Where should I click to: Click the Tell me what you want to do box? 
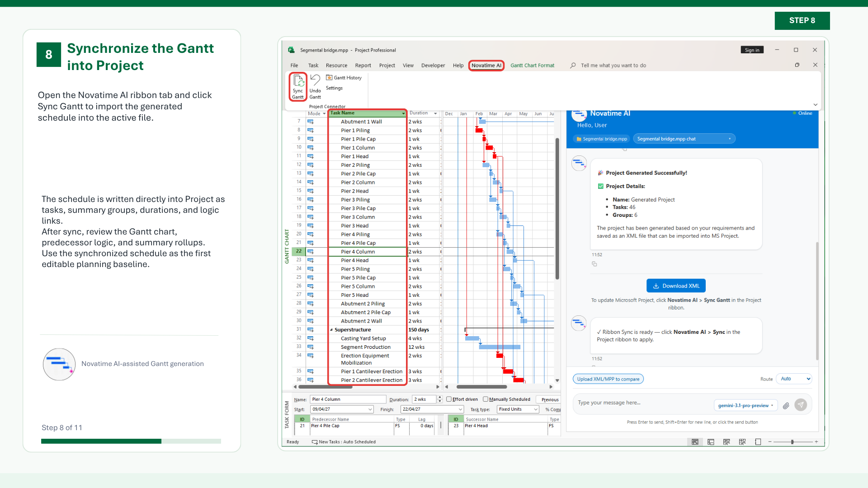coord(613,66)
